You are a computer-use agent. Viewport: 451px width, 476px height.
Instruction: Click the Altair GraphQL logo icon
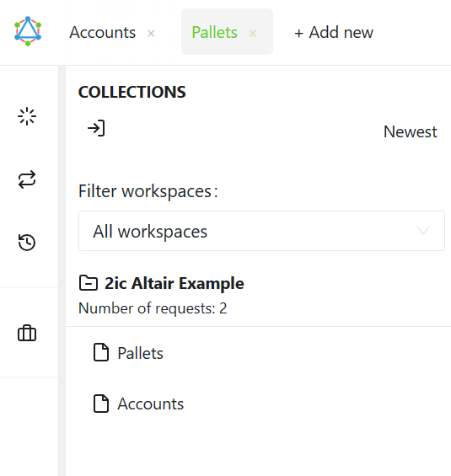click(28, 31)
